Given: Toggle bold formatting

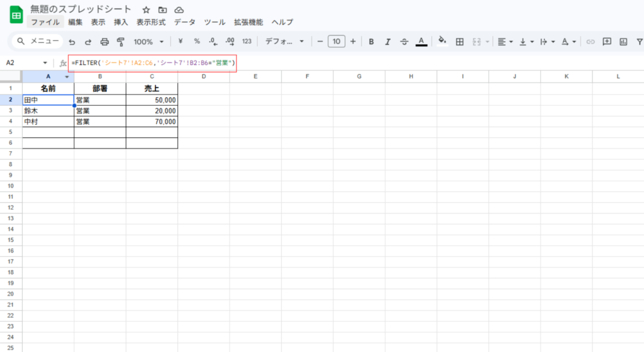Looking at the screenshot, I should [x=371, y=42].
